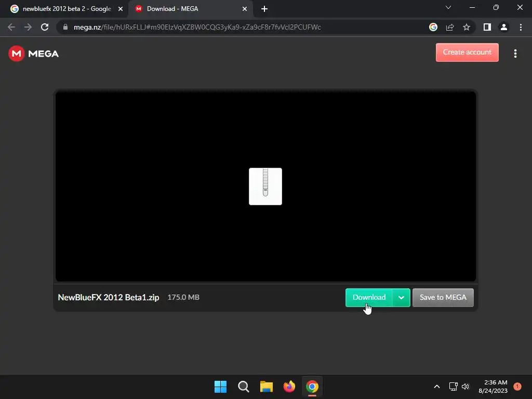Click the mega.nz address bar URL

[197, 27]
